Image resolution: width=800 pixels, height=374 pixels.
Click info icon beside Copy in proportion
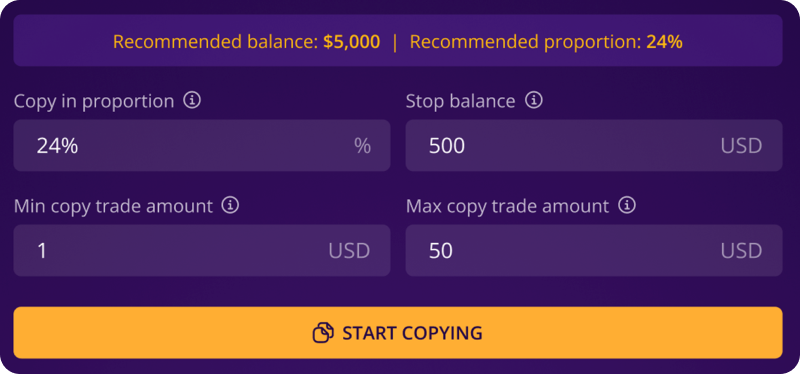[x=192, y=101]
